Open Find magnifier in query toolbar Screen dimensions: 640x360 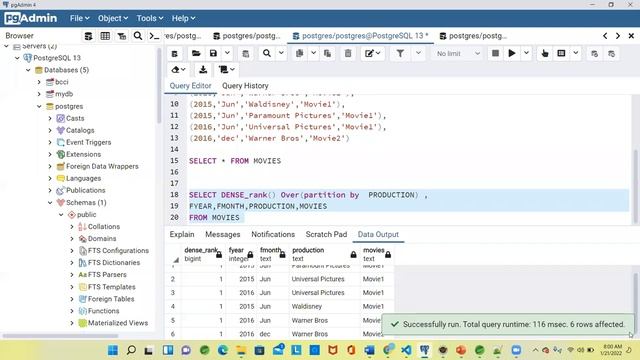click(267, 53)
